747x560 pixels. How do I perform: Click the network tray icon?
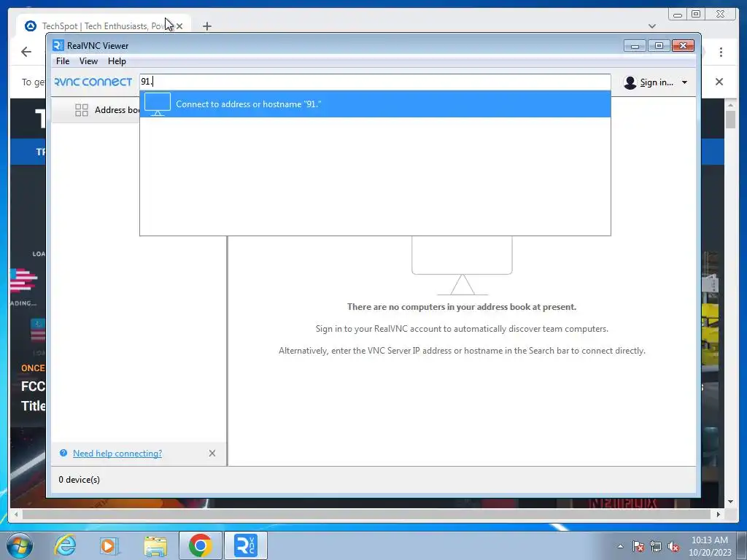pos(656,546)
